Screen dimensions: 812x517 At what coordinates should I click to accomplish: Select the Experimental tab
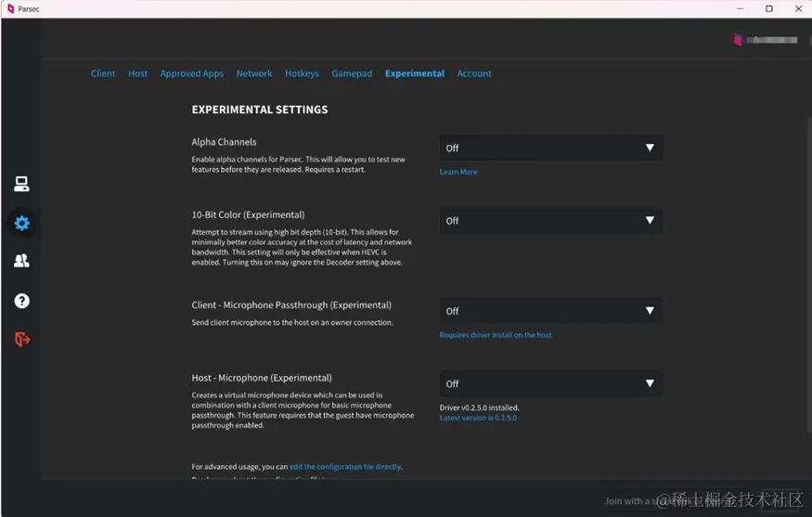[415, 73]
